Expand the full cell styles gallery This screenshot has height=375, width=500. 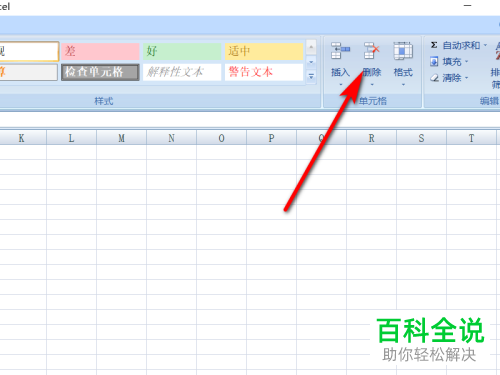point(311,77)
